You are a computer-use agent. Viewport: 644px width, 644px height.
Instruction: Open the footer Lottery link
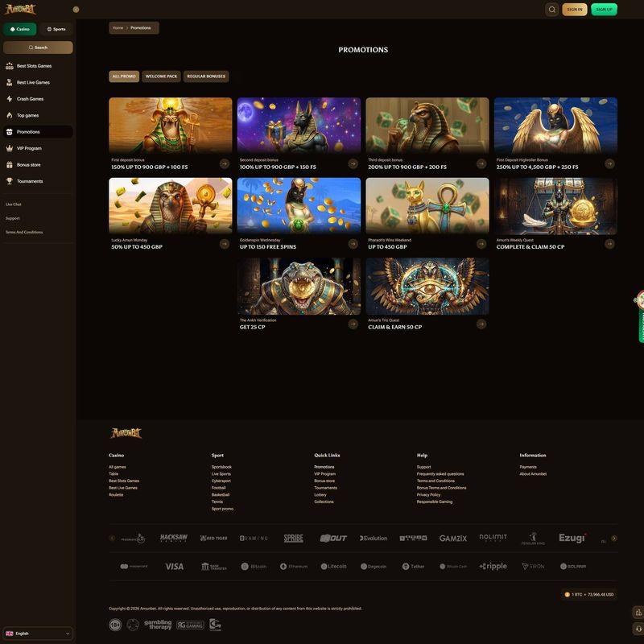[x=320, y=495]
